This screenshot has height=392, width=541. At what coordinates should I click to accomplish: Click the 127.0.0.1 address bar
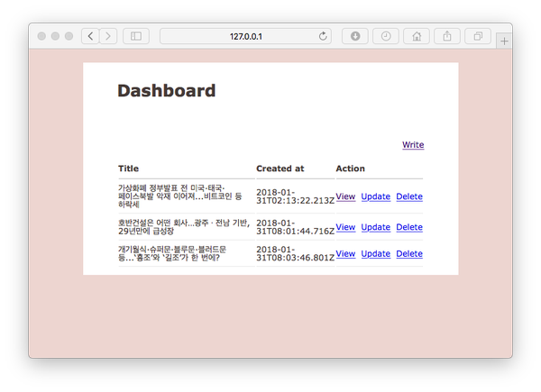point(245,36)
